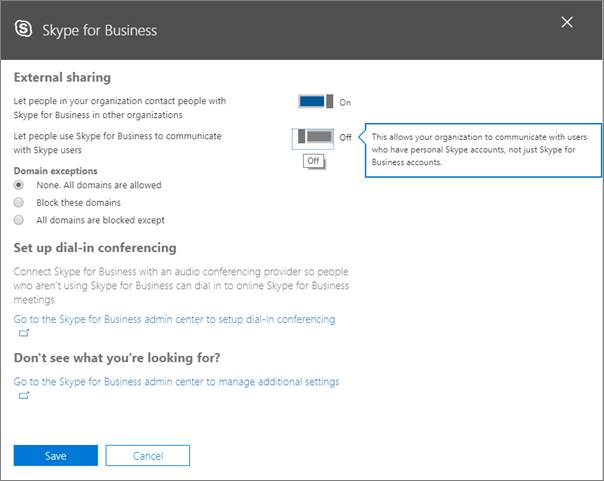The height and width of the screenshot is (481, 604).
Task: Click the On label beside first toggle
Action: coord(345,102)
